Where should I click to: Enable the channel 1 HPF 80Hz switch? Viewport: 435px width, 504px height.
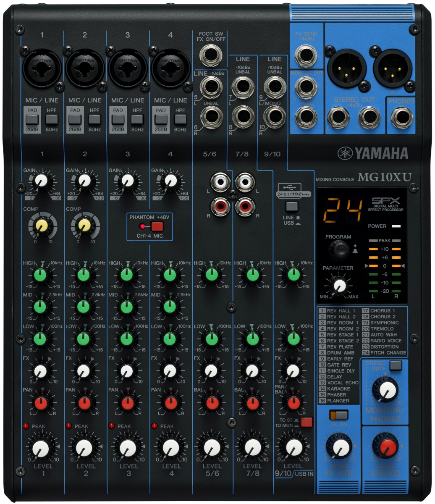point(52,119)
